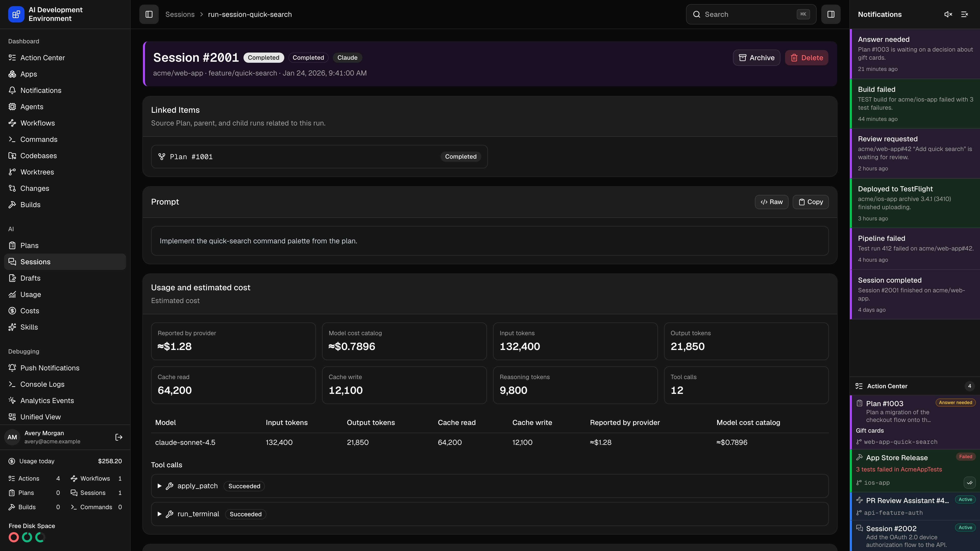Copy the prompt text
This screenshot has height=551, width=980.
coord(811,202)
